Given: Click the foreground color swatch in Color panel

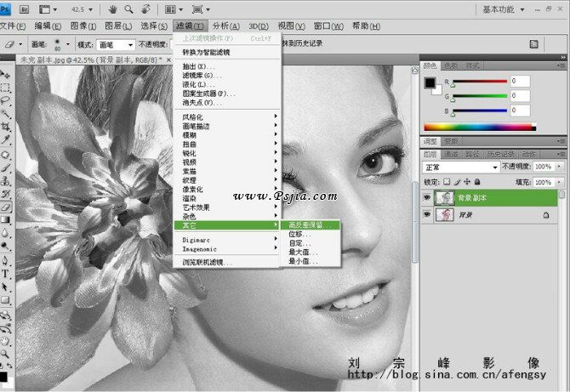Looking at the screenshot, I should point(430,82).
